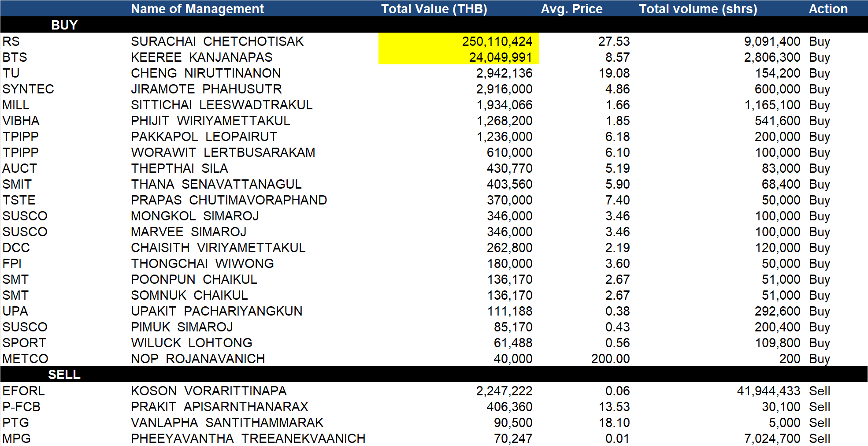Viewport: 868px width, 446px height.
Task: Select name KEEREE KANJANAPAS
Action: pos(202,57)
